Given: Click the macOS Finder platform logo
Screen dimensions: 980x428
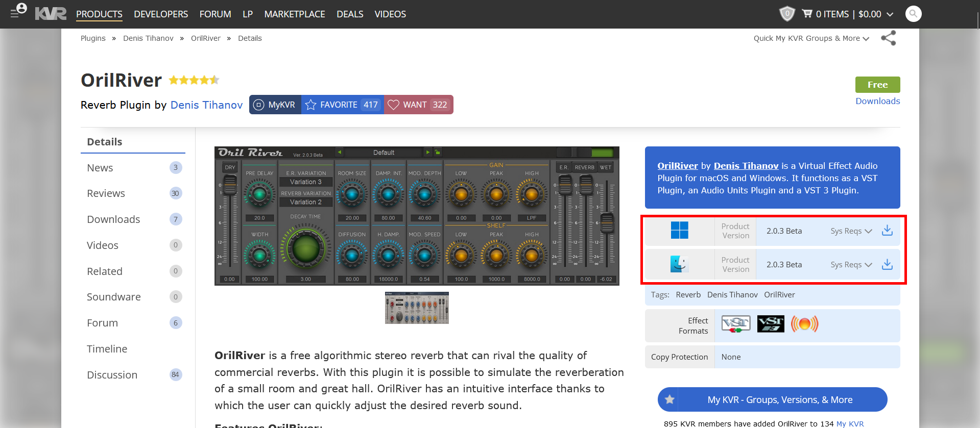Looking at the screenshot, I should pos(679,264).
